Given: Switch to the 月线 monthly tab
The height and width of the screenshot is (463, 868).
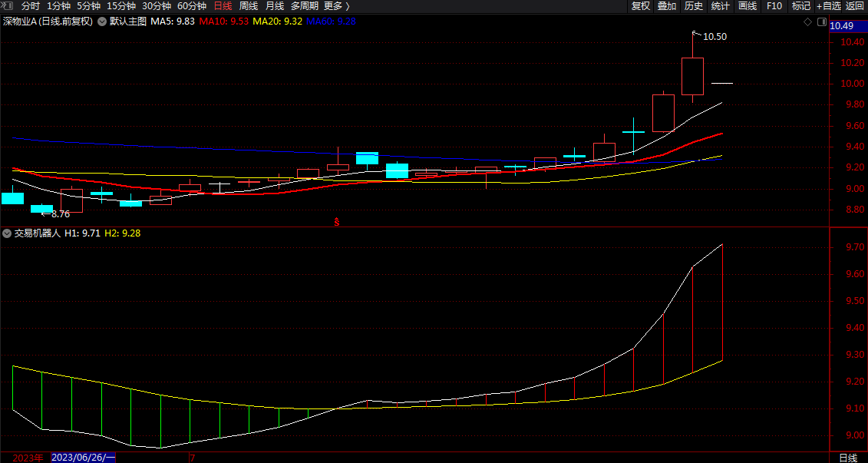Looking at the screenshot, I should (x=275, y=6).
